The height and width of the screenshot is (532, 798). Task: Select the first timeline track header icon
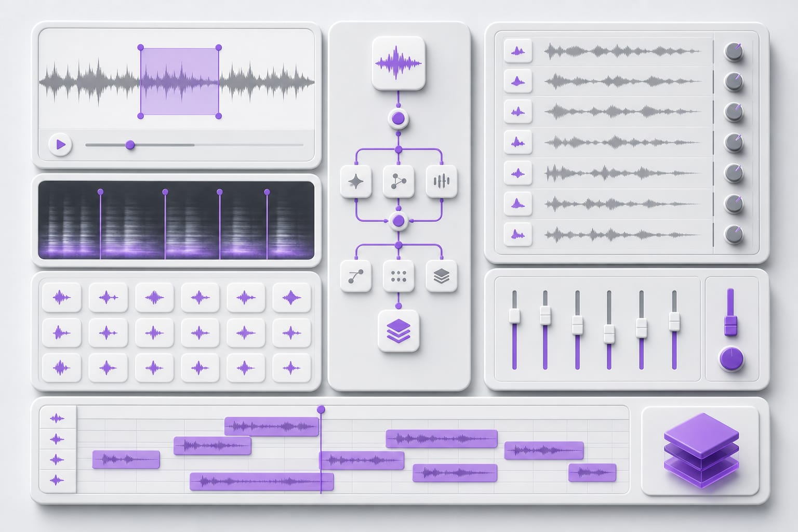[x=57, y=418]
